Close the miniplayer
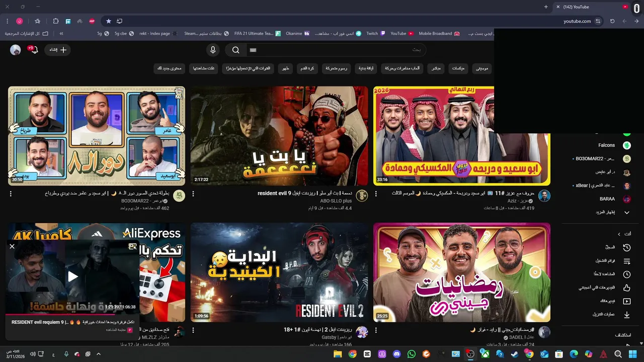644x362 pixels. [12, 246]
